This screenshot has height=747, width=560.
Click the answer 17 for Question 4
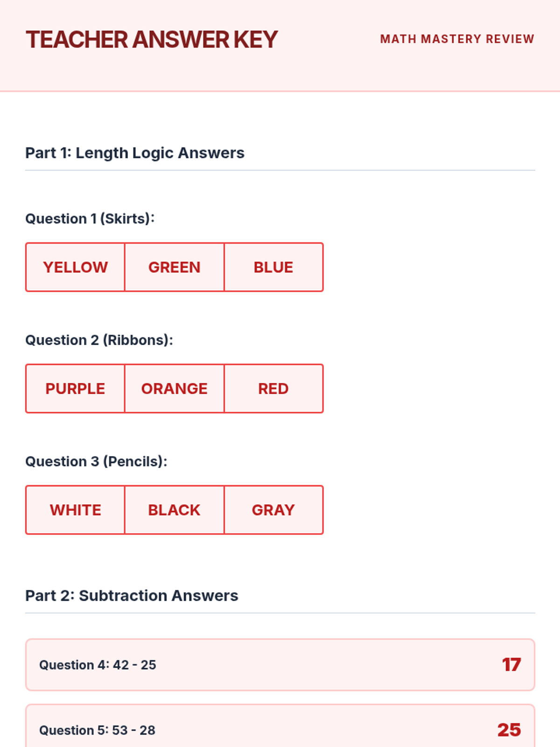[x=511, y=665]
